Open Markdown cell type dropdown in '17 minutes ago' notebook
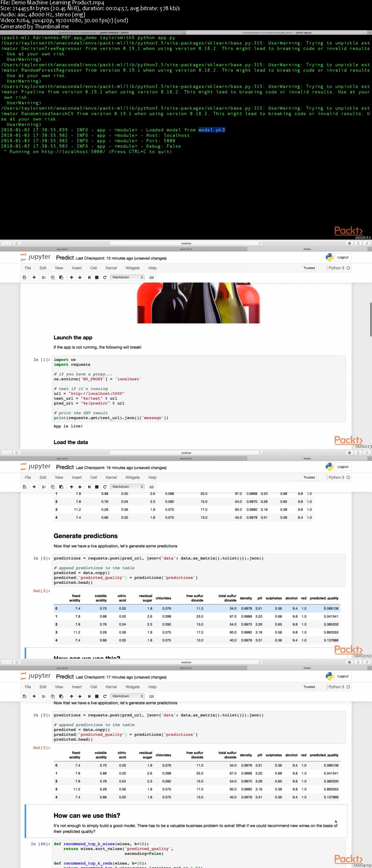The height and width of the screenshot is (868, 372). point(127,696)
